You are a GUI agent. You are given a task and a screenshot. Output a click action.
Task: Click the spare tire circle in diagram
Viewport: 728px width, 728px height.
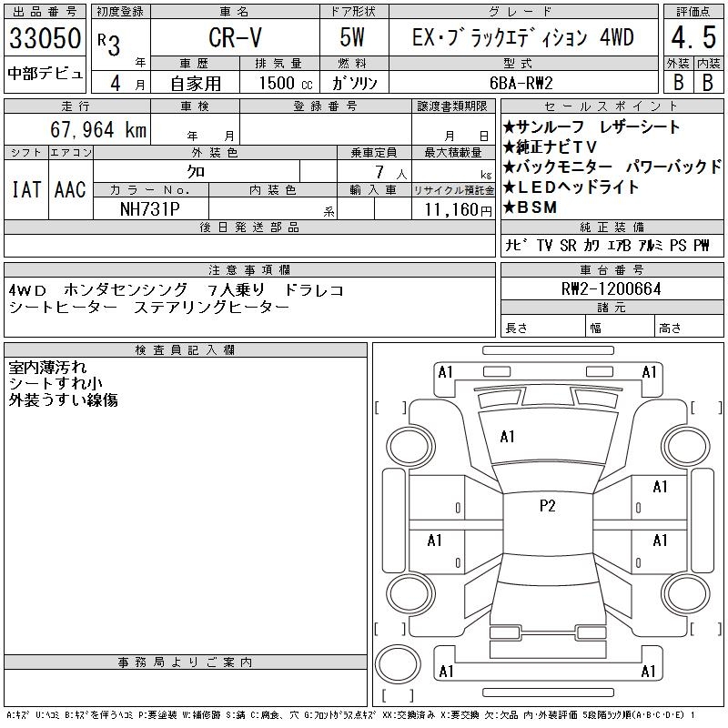pyautogui.click(x=398, y=664)
